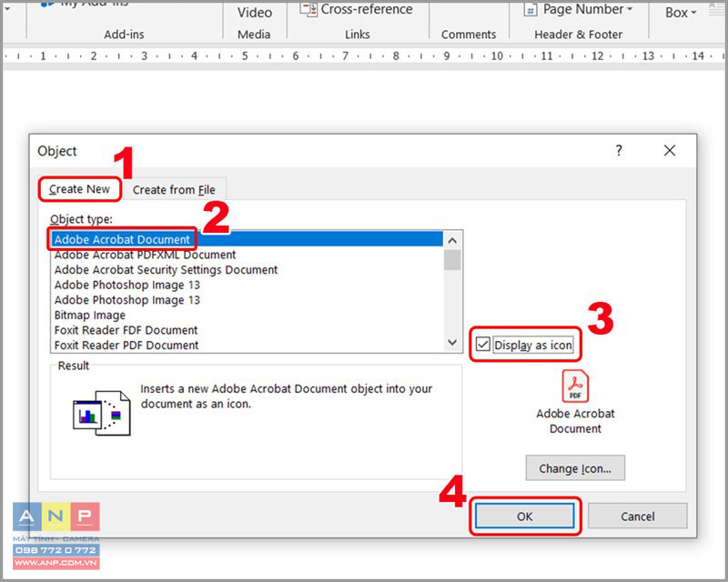The image size is (728, 582).
Task: Open the Change Icon dialog
Action: 575,468
